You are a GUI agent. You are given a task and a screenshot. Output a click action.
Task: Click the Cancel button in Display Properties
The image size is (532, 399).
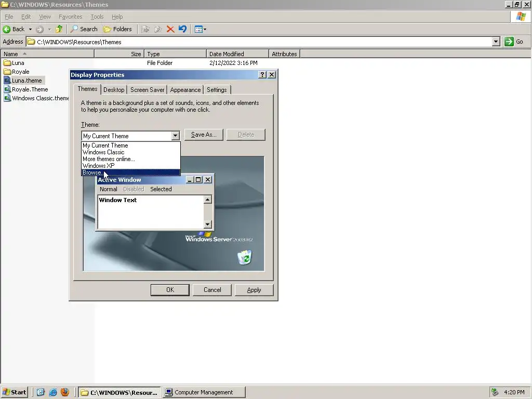pyautogui.click(x=212, y=290)
